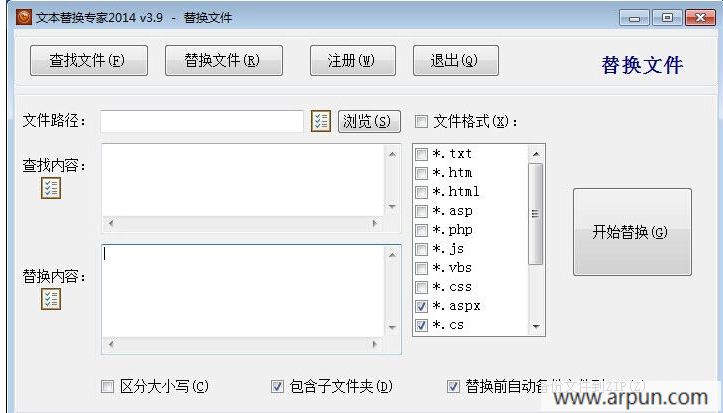The image size is (723, 413).
Task: Uncheck the *.cs file format
Action: tap(421, 325)
